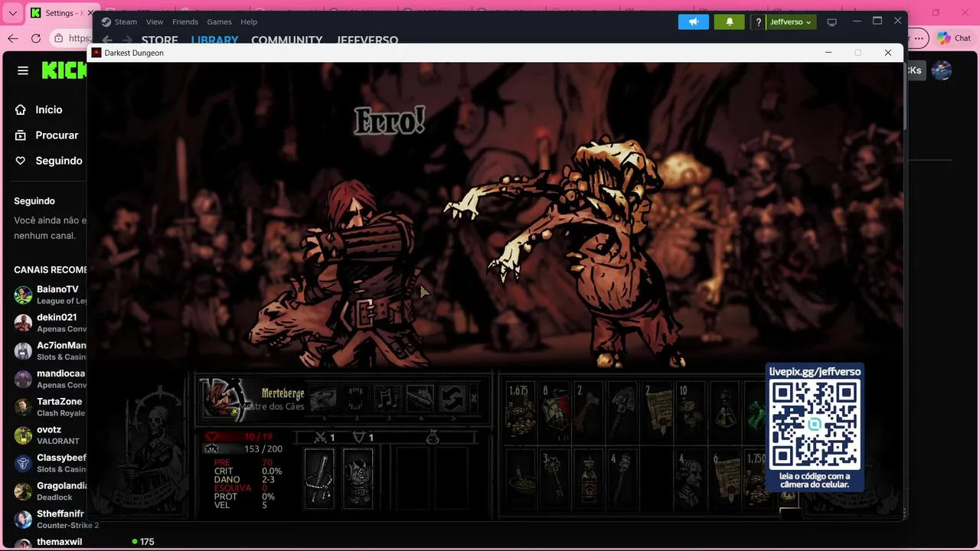Viewport: 980px width, 551px height.
Task: Select the shovel item in inventory
Action: pos(622,410)
